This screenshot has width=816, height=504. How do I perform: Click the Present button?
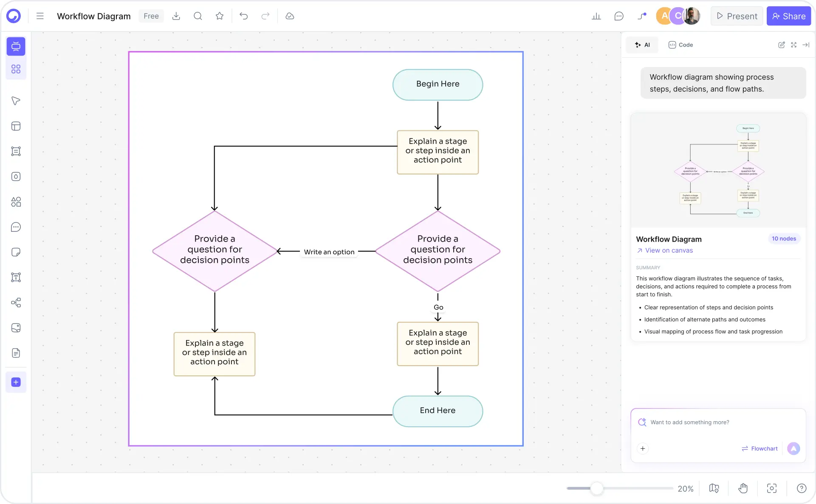[737, 16]
